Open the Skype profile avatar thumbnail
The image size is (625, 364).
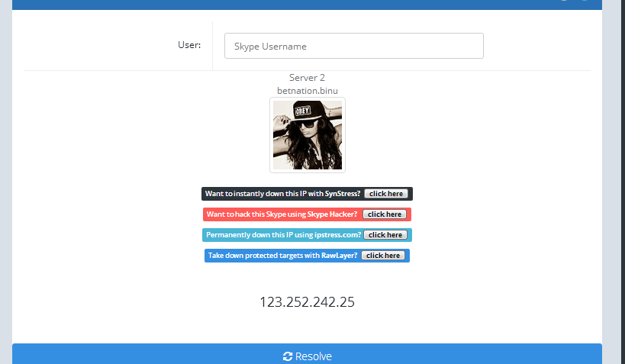click(x=308, y=135)
